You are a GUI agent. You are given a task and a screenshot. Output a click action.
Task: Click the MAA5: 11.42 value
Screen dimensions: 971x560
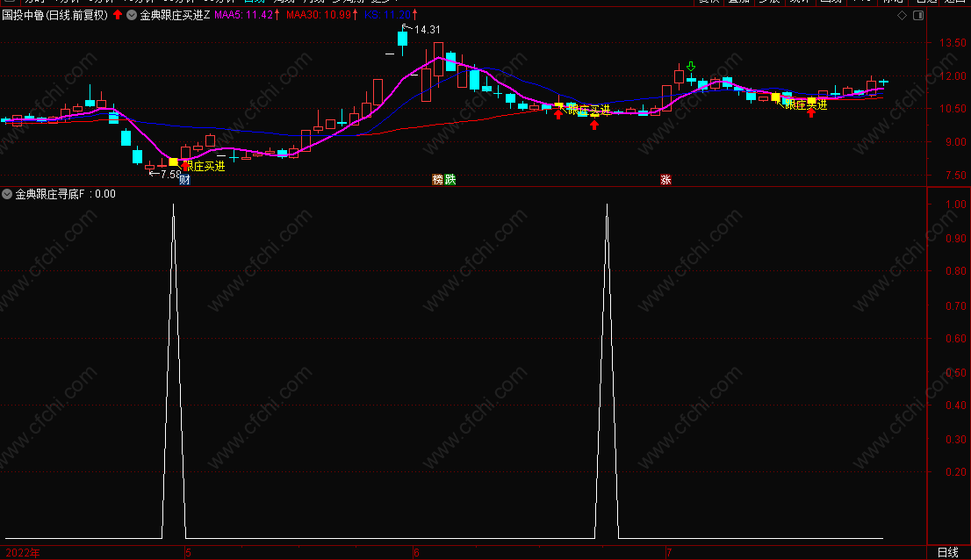(x=243, y=15)
